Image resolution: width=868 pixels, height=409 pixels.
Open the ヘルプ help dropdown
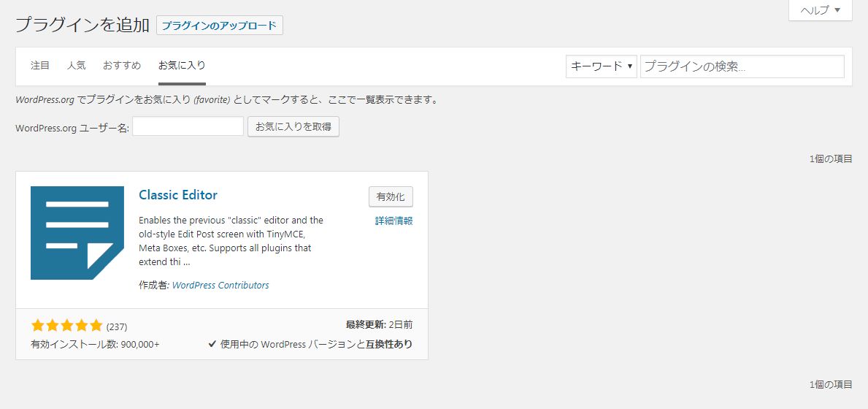pyautogui.click(x=820, y=10)
